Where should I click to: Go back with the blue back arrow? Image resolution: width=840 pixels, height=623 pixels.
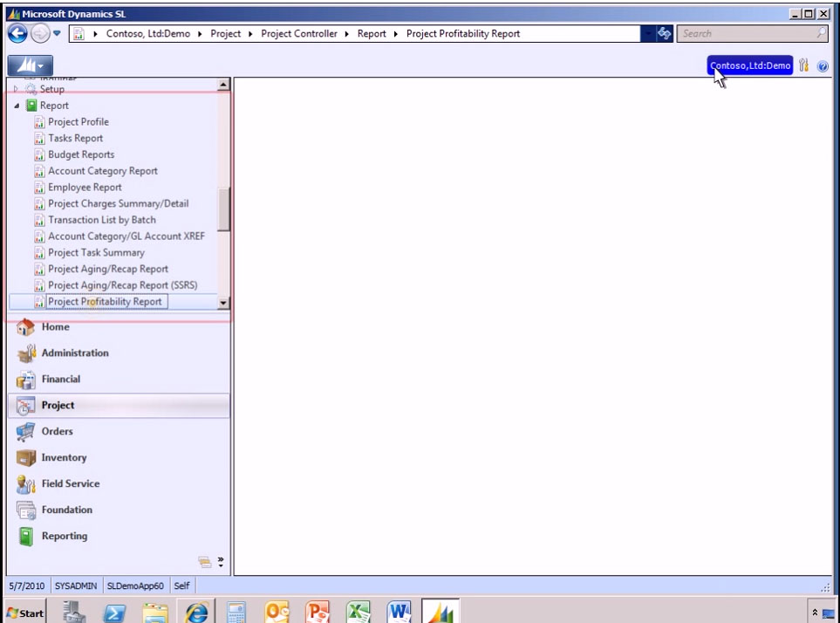17,34
